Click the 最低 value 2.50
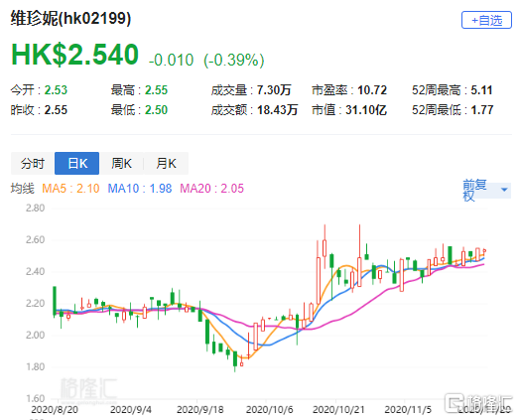519x420 pixels. (156, 110)
